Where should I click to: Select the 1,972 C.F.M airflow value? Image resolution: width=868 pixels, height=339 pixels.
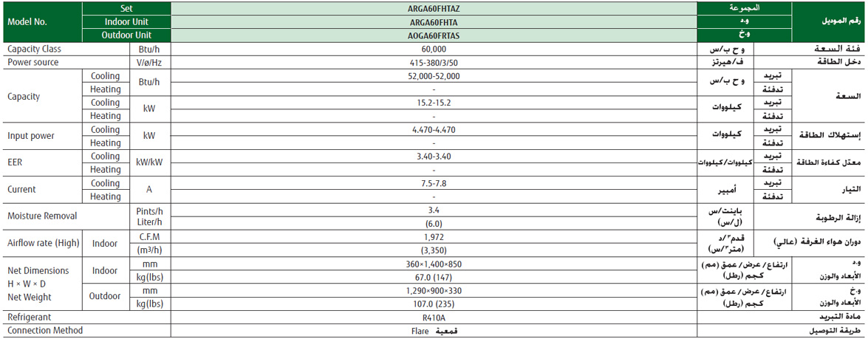(434, 236)
